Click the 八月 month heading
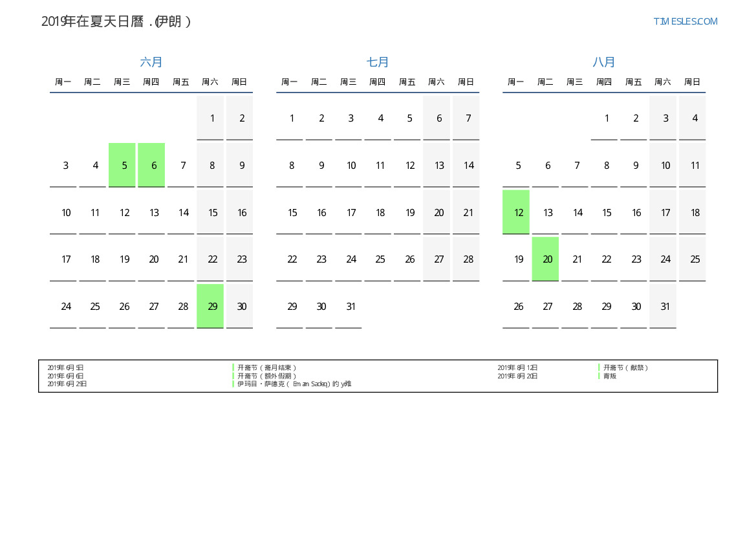The width and height of the screenshot is (756, 535). (x=604, y=62)
